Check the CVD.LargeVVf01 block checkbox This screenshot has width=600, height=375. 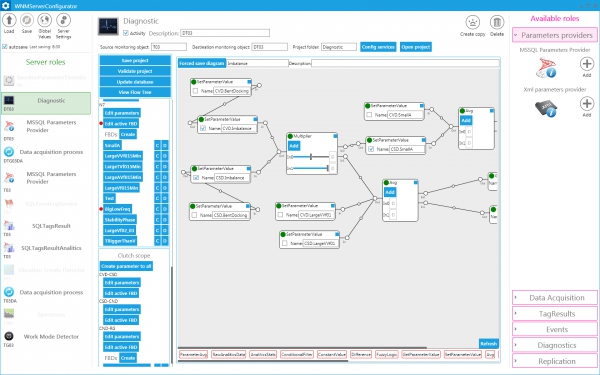[x=280, y=215]
